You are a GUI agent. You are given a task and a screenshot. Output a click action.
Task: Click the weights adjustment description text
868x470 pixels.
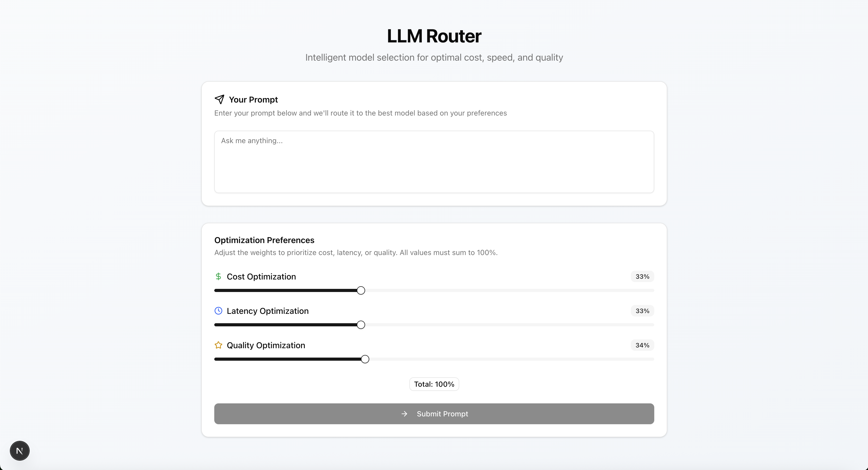tap(356, 252)
